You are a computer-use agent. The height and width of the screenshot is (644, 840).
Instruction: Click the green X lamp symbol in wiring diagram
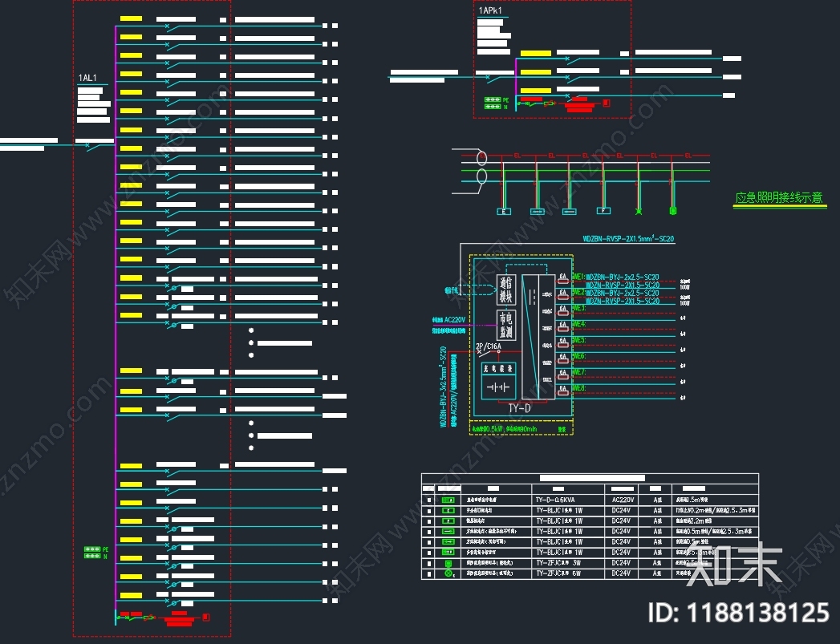639,212
